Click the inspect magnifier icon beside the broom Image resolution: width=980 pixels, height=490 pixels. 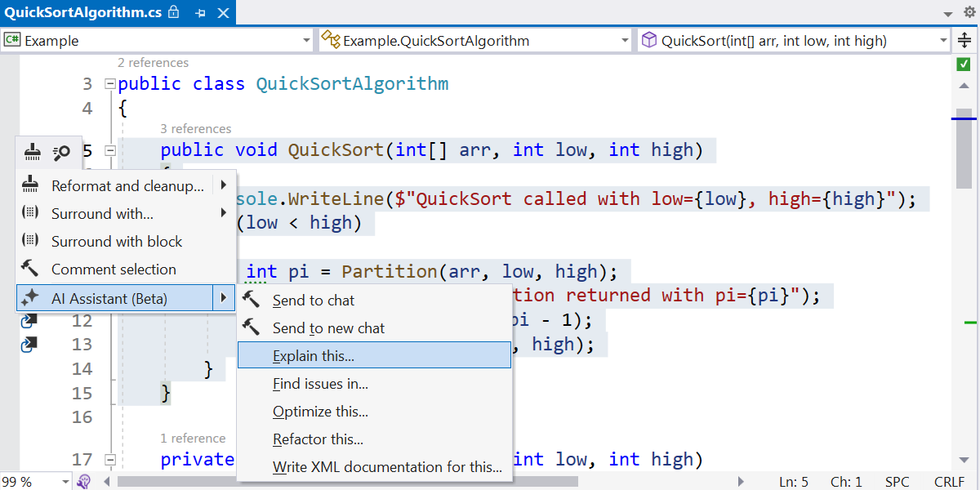click(61, 152)
